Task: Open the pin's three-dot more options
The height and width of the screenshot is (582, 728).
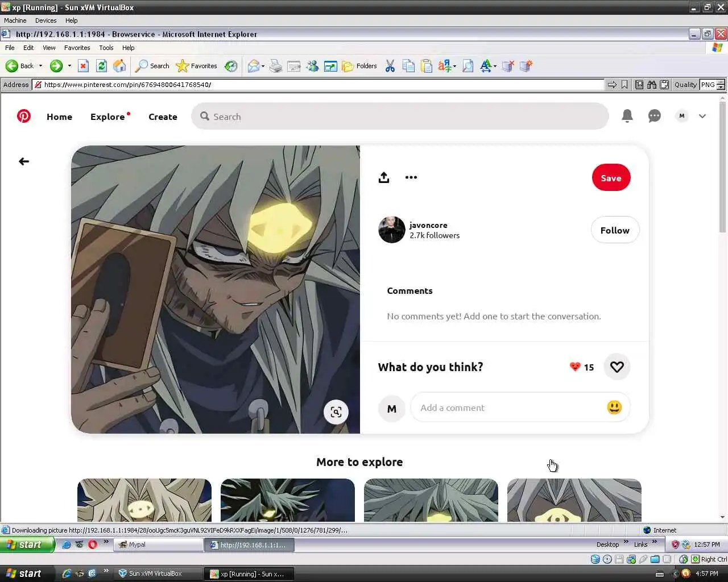Action: click(411, 177)
